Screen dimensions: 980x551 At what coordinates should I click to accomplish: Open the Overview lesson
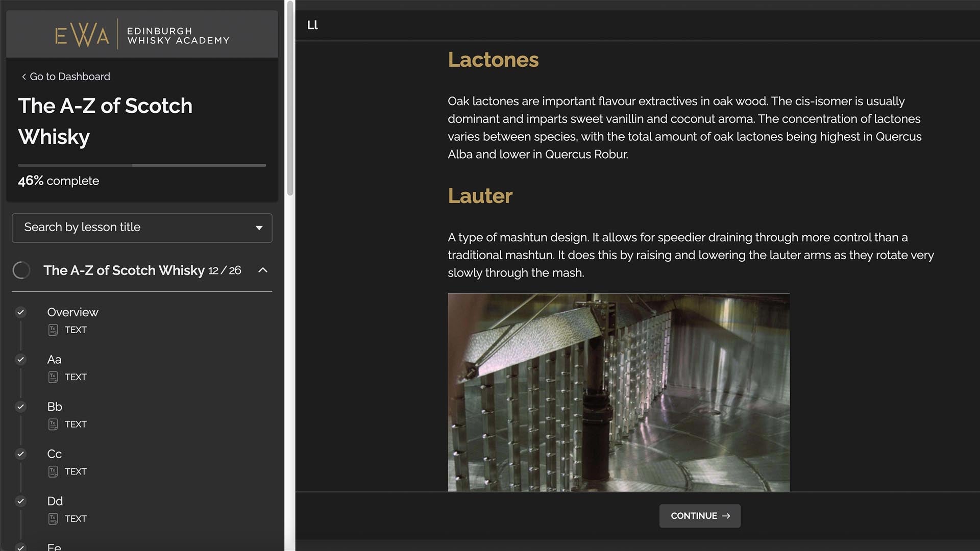(x=72, y=312)
